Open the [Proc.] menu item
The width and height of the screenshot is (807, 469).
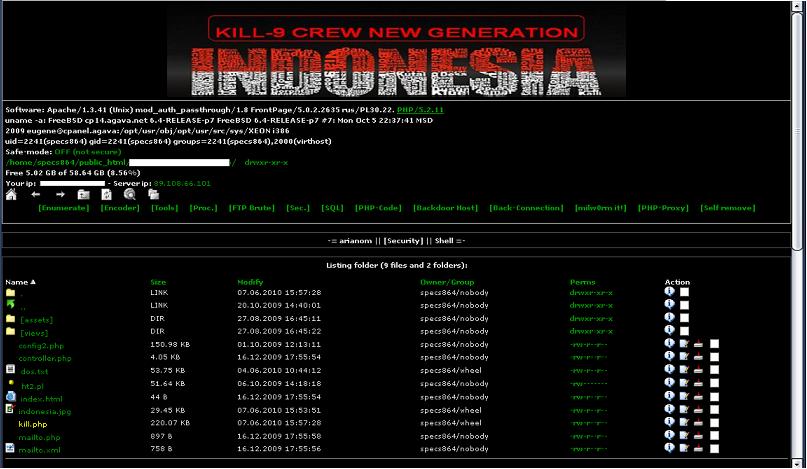coord(203,208)
